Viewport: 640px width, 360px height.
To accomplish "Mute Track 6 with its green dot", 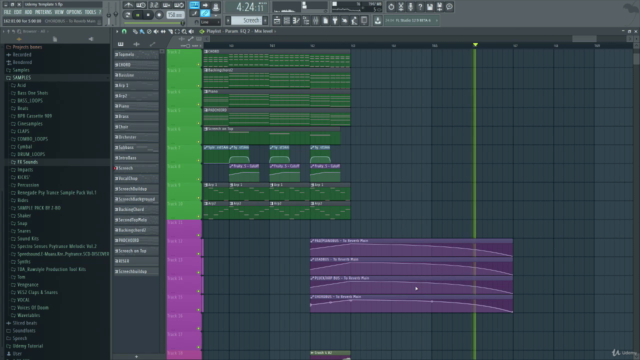I will coord(199,142).
